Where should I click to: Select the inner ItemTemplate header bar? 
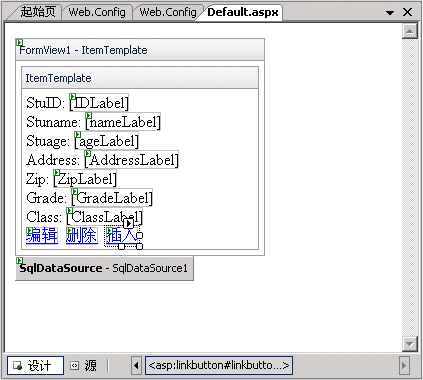tap(140, 78)
